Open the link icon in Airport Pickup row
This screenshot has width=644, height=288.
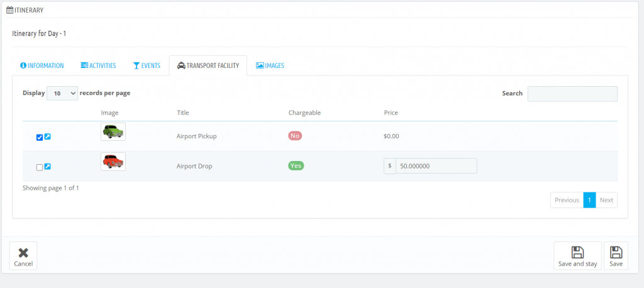point(48,137)
